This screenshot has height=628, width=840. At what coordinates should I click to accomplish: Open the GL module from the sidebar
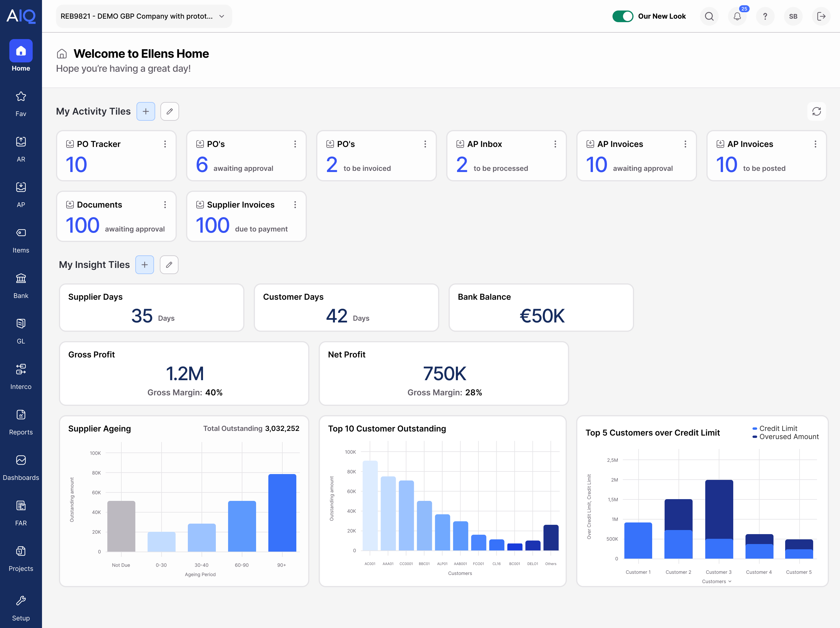(x=21, y=329)
